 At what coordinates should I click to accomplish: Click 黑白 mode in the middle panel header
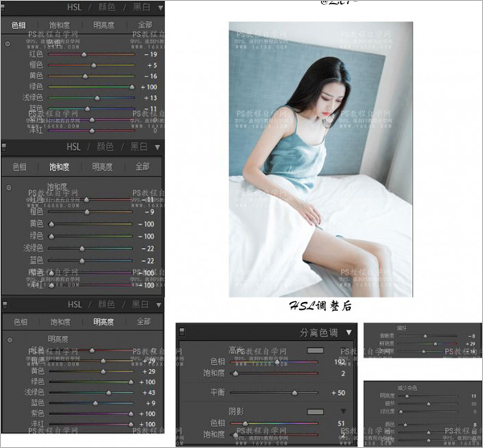click(138, 147)
